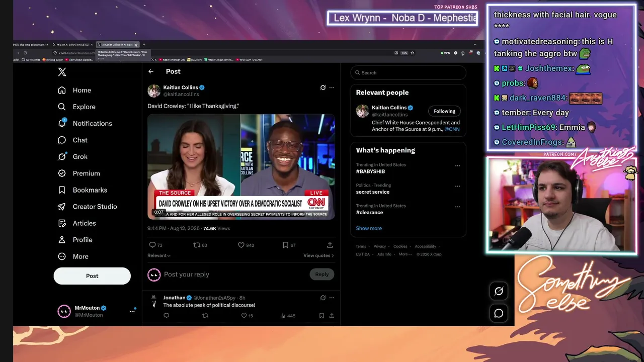
Task: Bookmark Jonathan's reply
Action: [x=321, y=316]
